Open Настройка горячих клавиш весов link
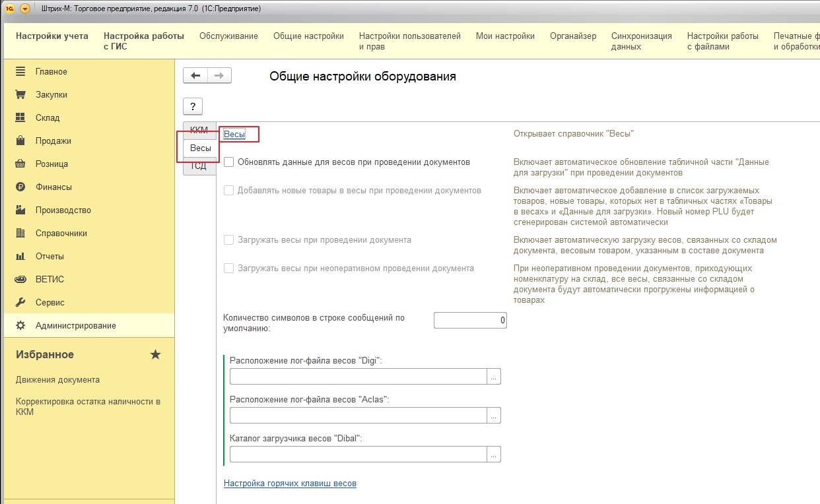The height and width of the screenshot is (504, 820). point(290,484)
